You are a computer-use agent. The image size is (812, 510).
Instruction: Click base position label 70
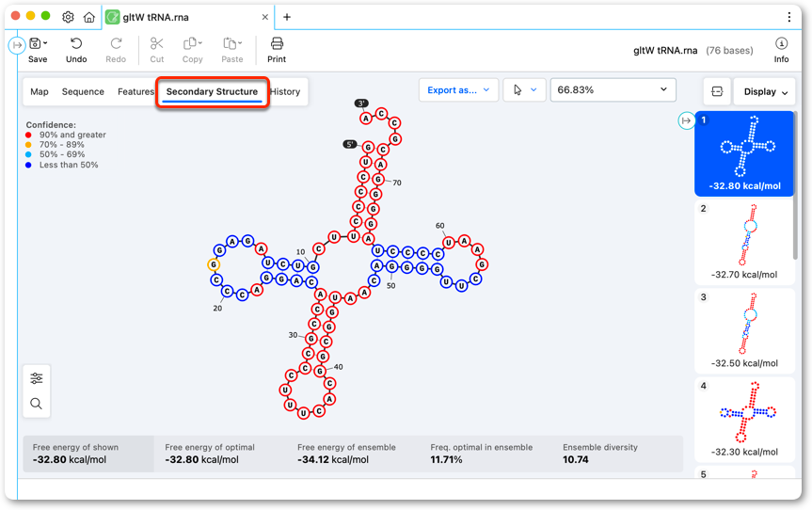pos(397,183)
